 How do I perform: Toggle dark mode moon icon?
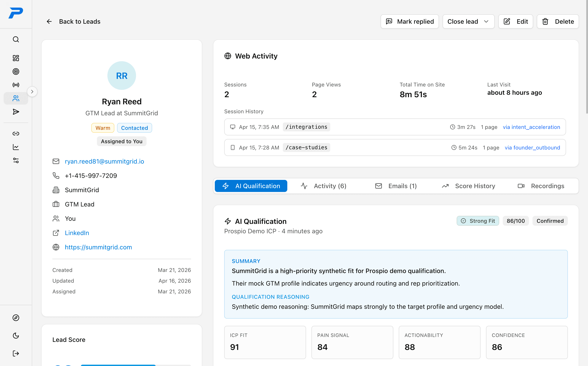[x=16, y=336]
